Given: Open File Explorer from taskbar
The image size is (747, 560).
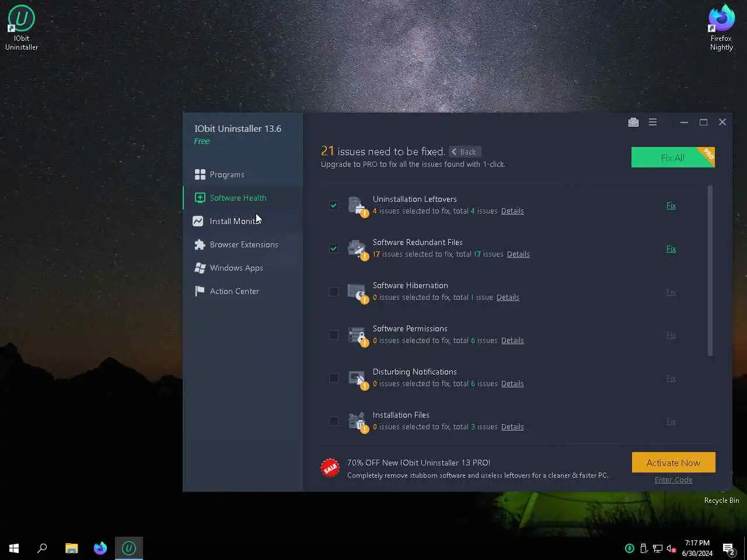Looking at the screenshot, I should pos(71,548).
